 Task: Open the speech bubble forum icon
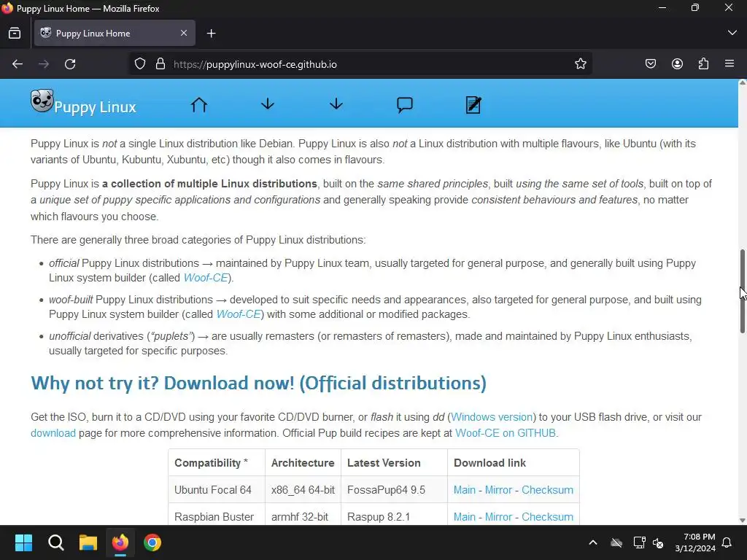coord(404,104)
